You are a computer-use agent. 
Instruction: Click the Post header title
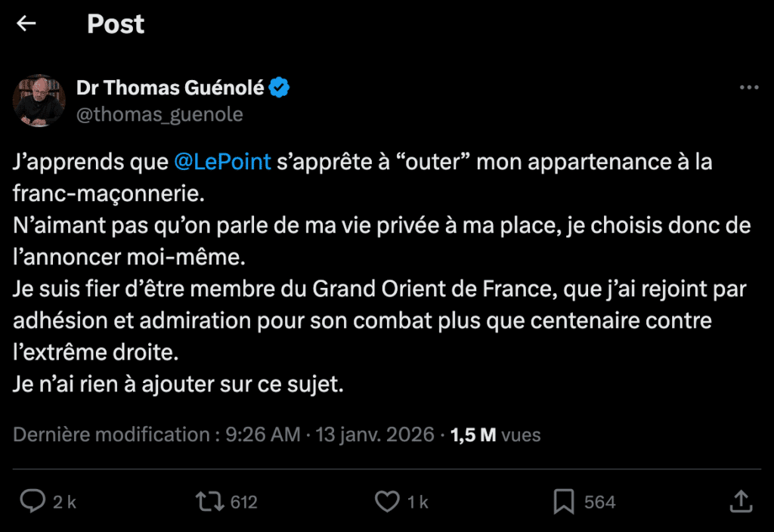pyautogui.click(x=116, y=24)
